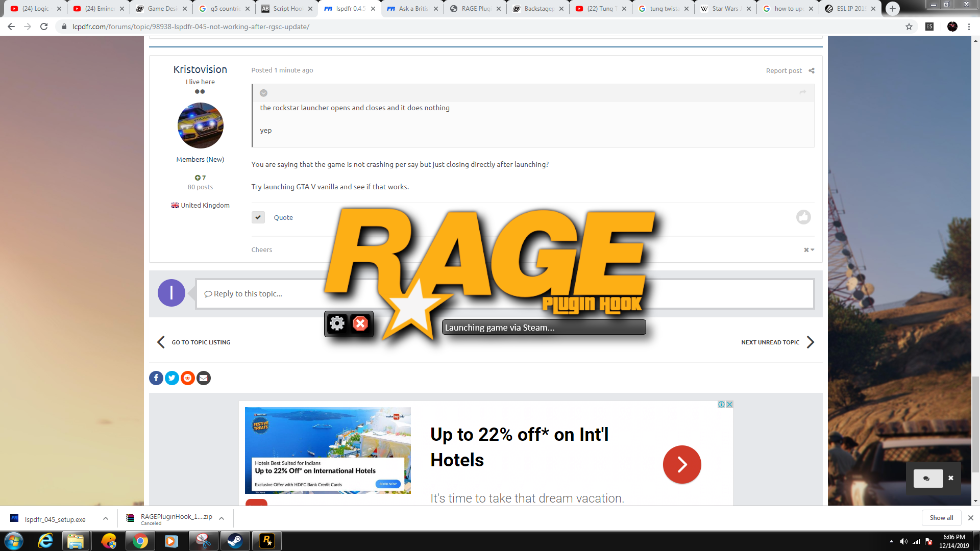
Task: Share topic via Twitter icon
Action: coord(172,378)
